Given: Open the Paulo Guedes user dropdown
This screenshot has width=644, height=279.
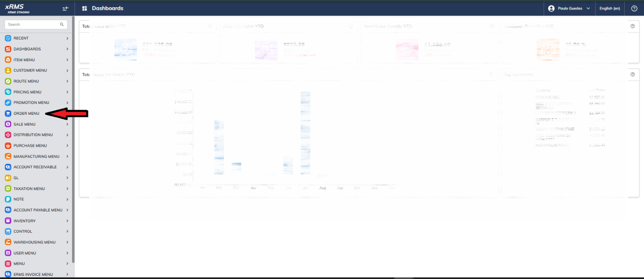Looking at the screenshot, I should [x=569, y=9].
